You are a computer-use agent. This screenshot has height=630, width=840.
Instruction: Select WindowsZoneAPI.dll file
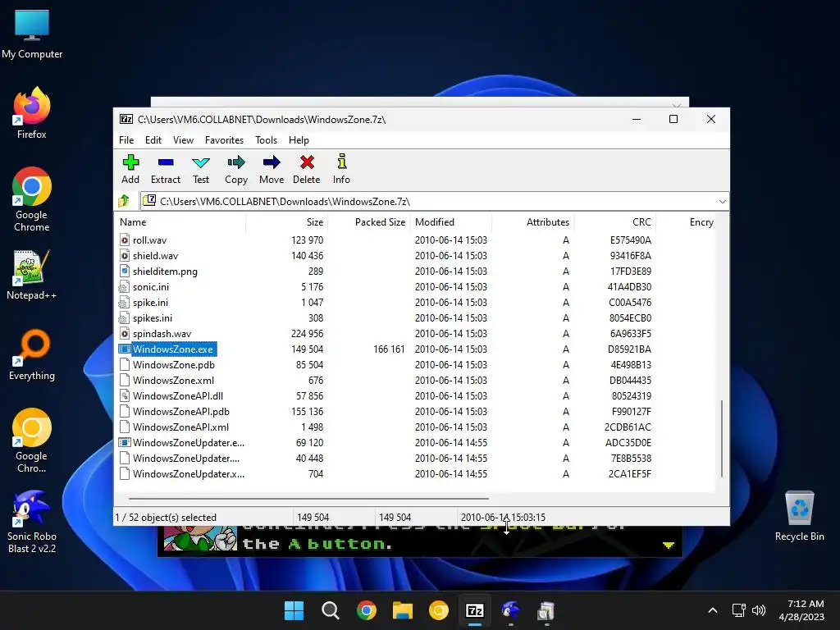tap(178, 396)
